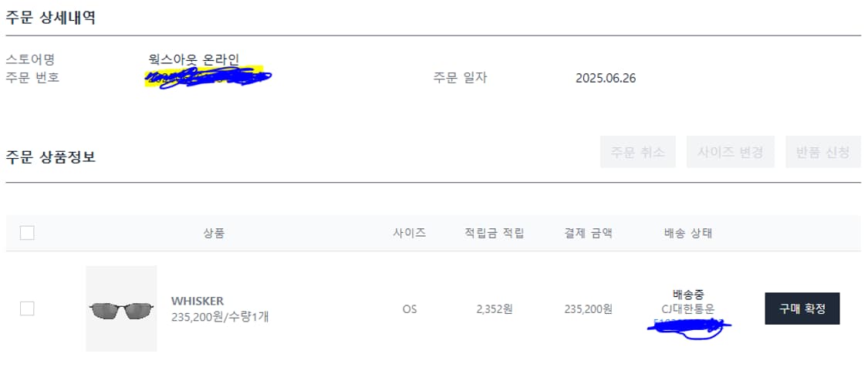Open the 웍스아웃 온라인 store name
Screen dimensions: 868x374
click(194, 59)
